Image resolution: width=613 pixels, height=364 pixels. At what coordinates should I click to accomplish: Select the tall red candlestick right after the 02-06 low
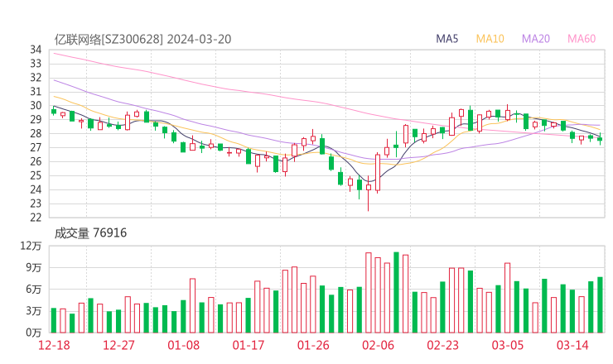click(378, 173)
